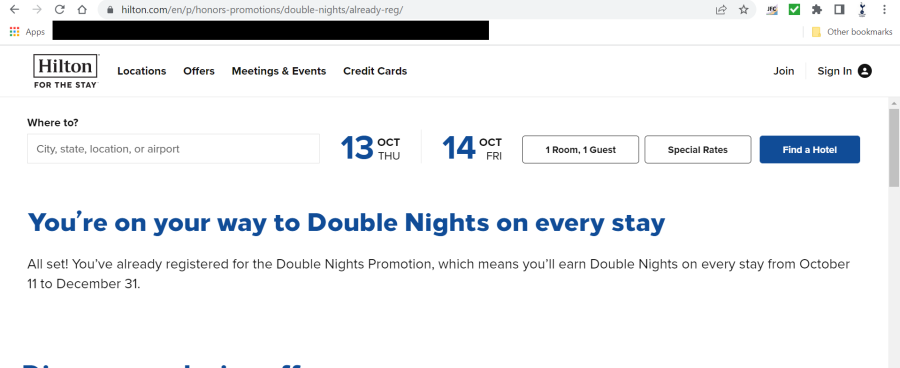Click the green checkmark extension icon
900x368 pixels.
point(794,9)
